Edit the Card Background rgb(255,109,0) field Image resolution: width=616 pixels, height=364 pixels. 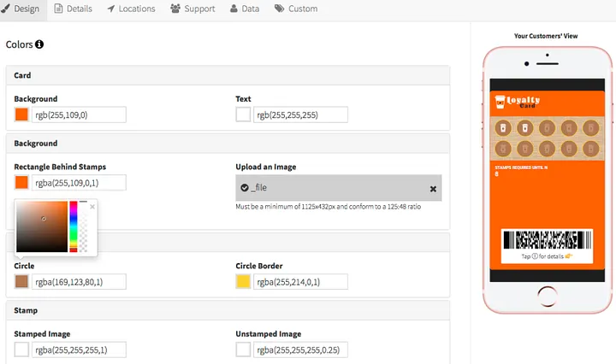click(79, 114)
